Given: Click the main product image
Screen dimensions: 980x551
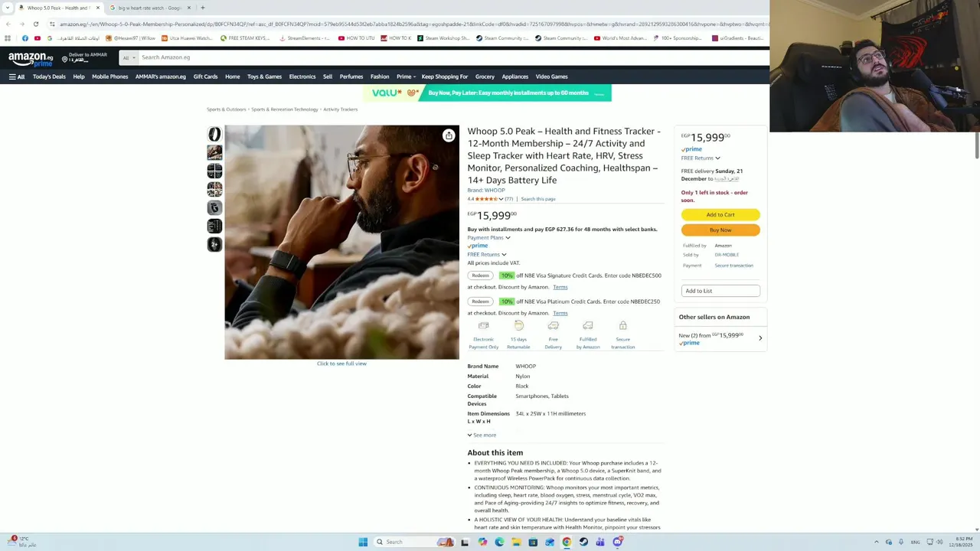Looking at the screenshot, I should (341, 242).
